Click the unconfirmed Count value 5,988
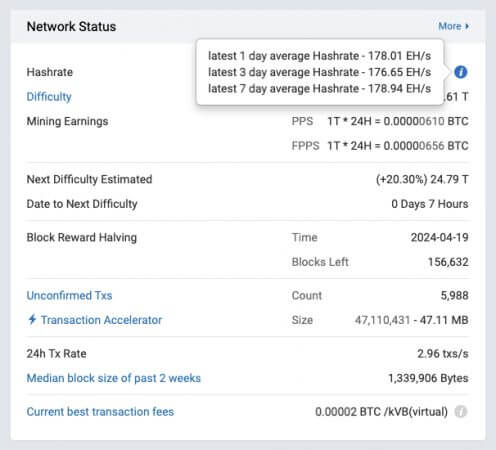The image size is (496, 450). pos(455,295)
